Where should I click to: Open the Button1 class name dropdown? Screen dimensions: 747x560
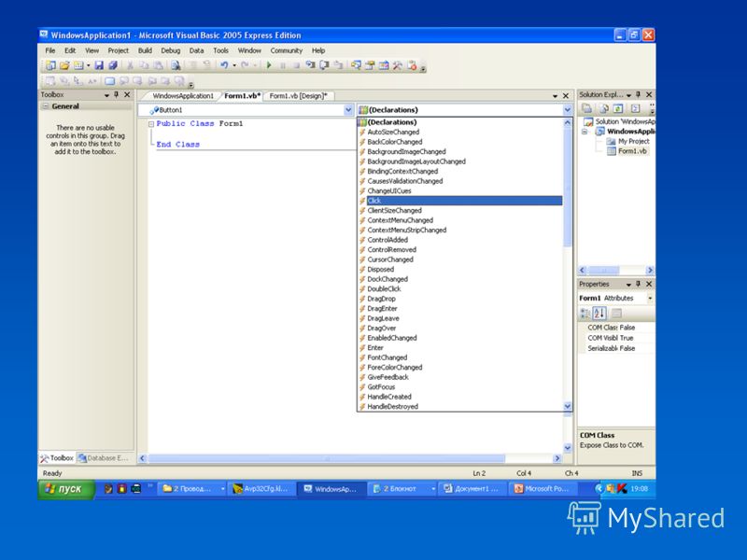point(348,110)
